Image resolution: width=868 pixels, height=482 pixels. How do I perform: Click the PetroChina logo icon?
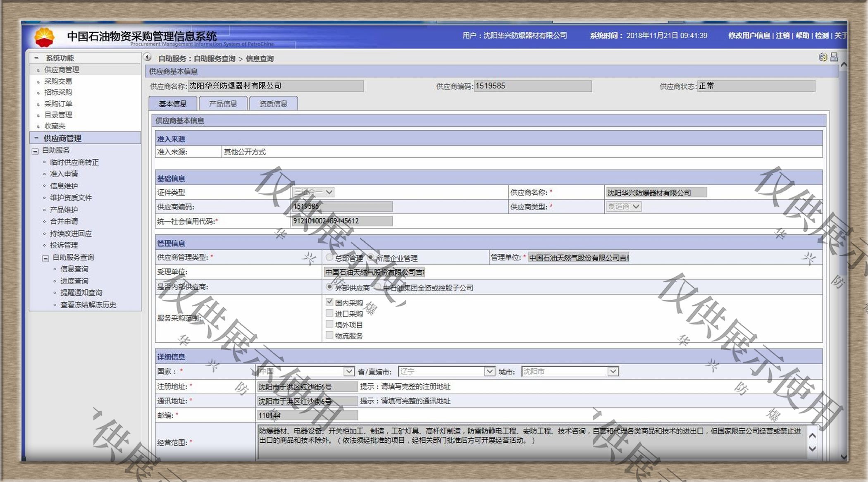click(44, 37)
